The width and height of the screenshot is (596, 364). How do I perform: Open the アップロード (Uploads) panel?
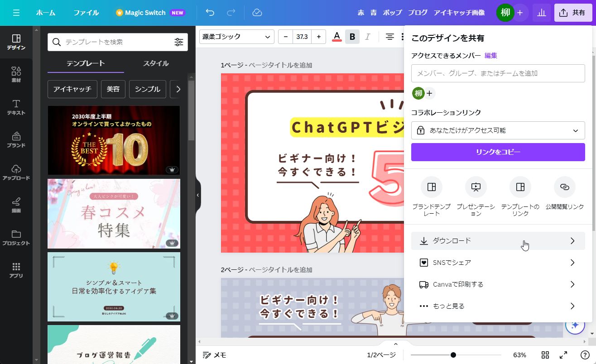pyautogui.click(x=16, y=172)
